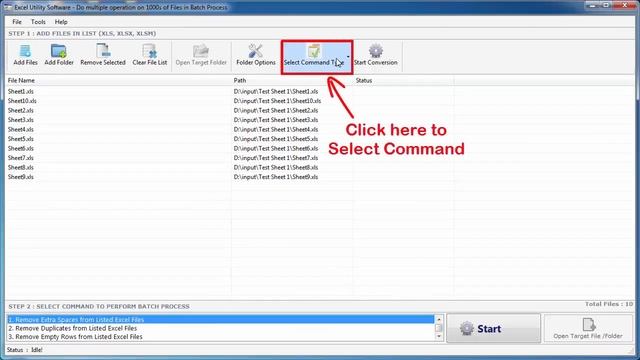Click Open Target File /Folder button
This screenshot has height=360, width=640.
tap(588, 328)
